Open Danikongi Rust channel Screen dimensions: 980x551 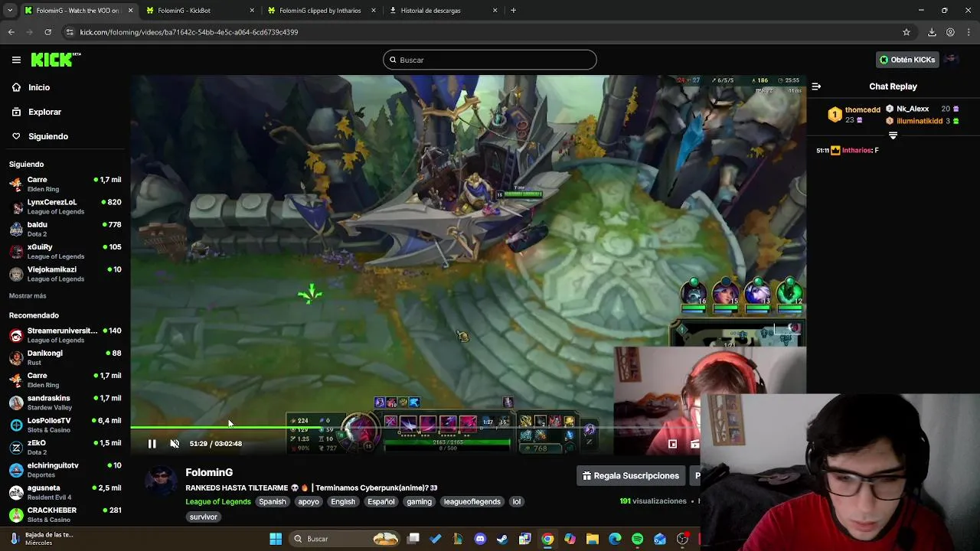65,357
